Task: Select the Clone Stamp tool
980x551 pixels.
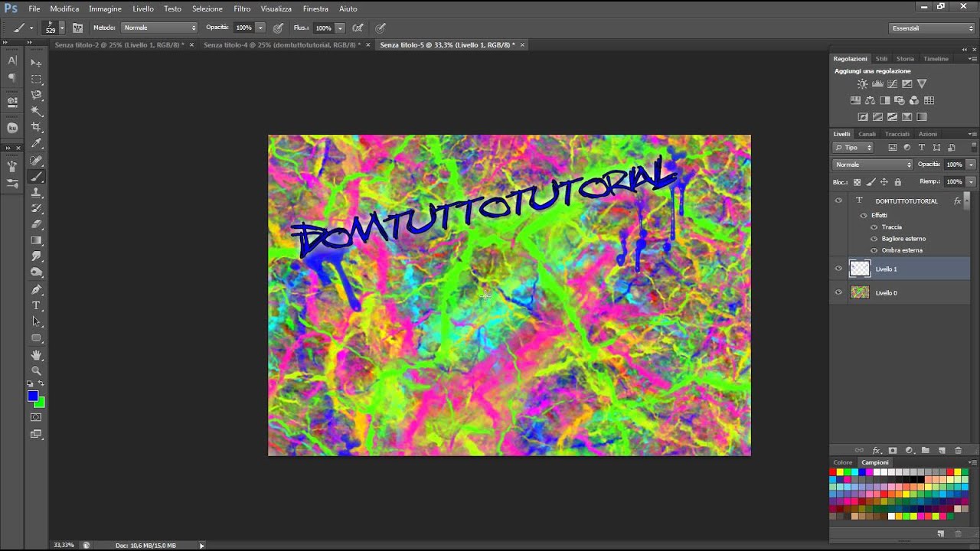Action: click(36, 193)
